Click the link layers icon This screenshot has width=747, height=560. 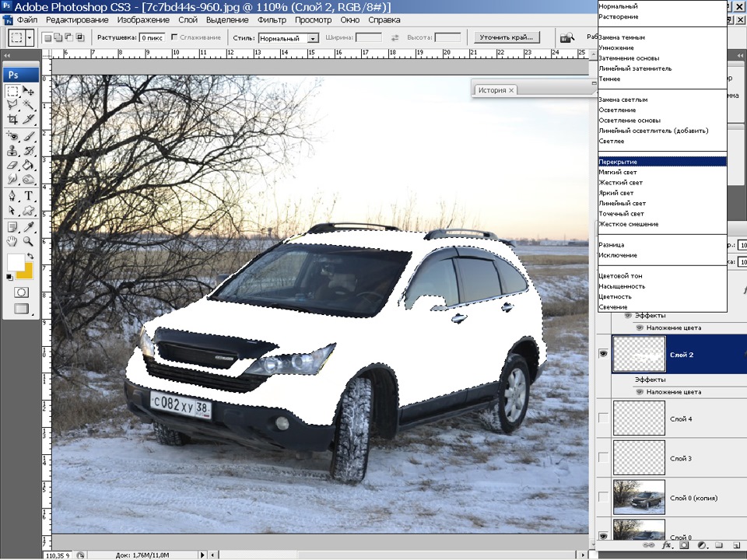click(x=648, y=545)
